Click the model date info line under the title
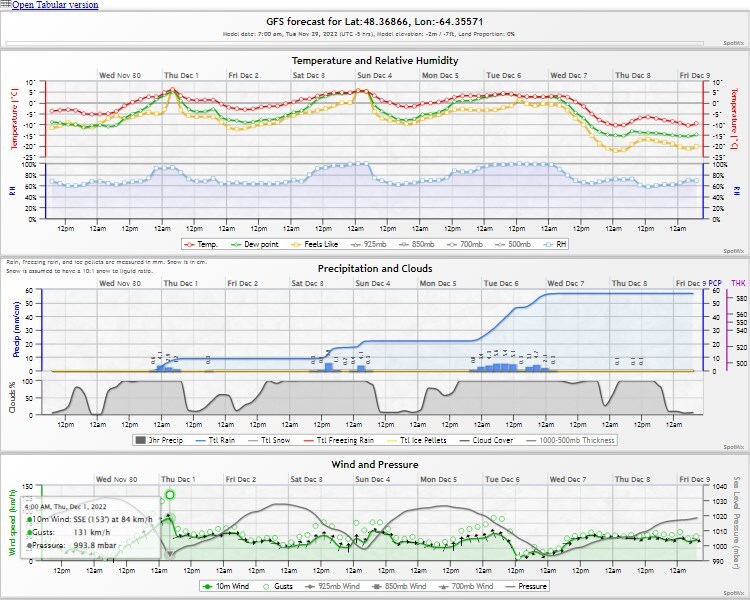Viewport: 750px width, 600px height. pyautogui.click(x=368, y=34)
